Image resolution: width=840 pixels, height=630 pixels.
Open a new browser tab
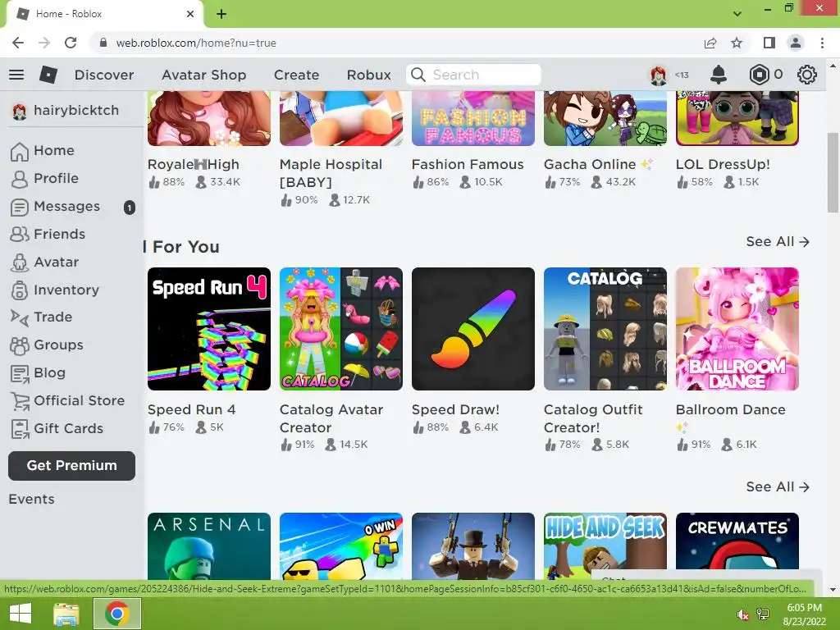coord(221,14)
